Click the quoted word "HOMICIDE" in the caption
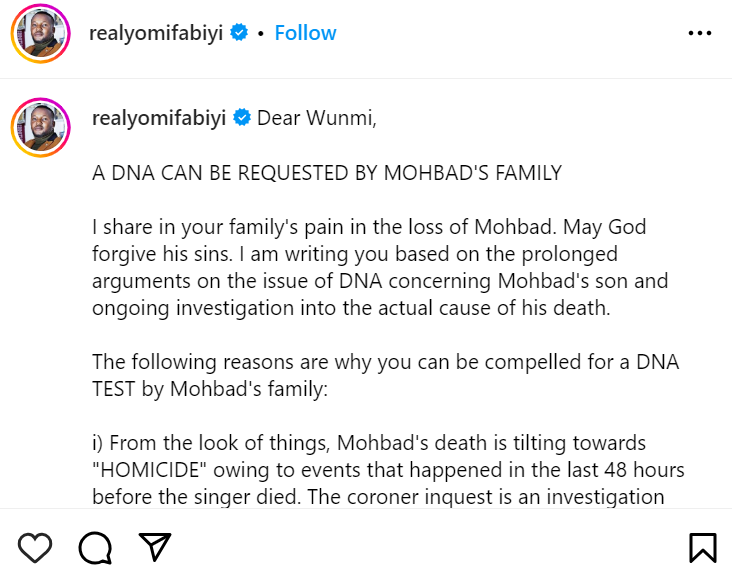 tap(151, 469)
